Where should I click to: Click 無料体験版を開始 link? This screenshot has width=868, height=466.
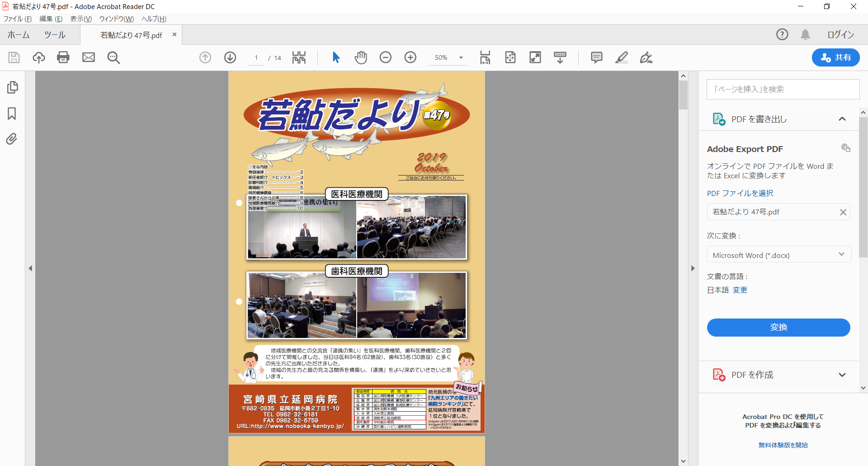pyautogui.click(x=783, y=445)
